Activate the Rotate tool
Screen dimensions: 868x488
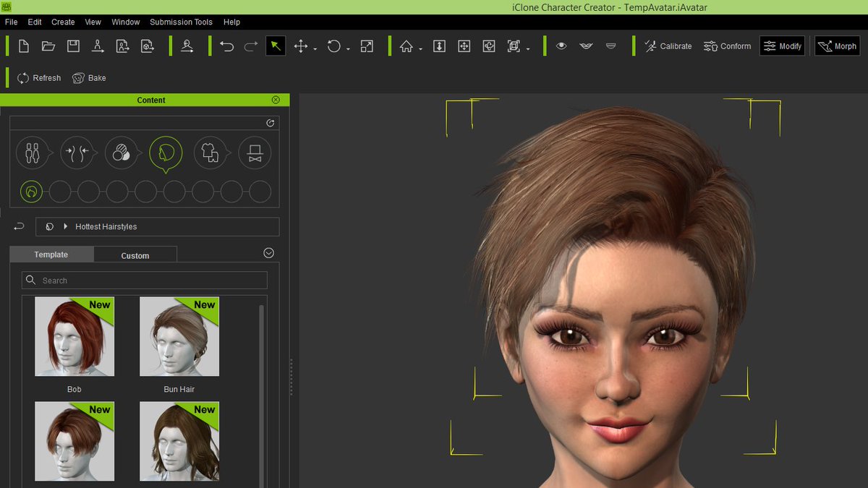333,46
